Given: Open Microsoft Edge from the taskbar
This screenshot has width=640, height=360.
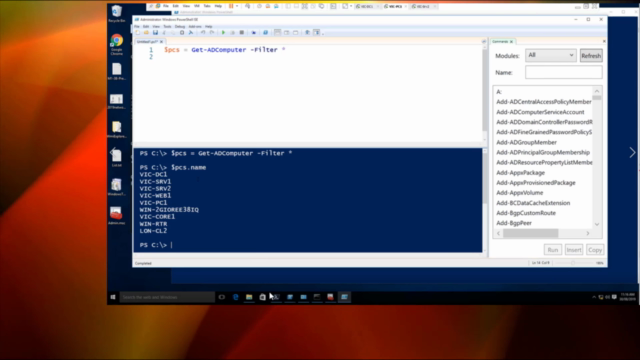Looking at the screenshot, I should [236, 297].
